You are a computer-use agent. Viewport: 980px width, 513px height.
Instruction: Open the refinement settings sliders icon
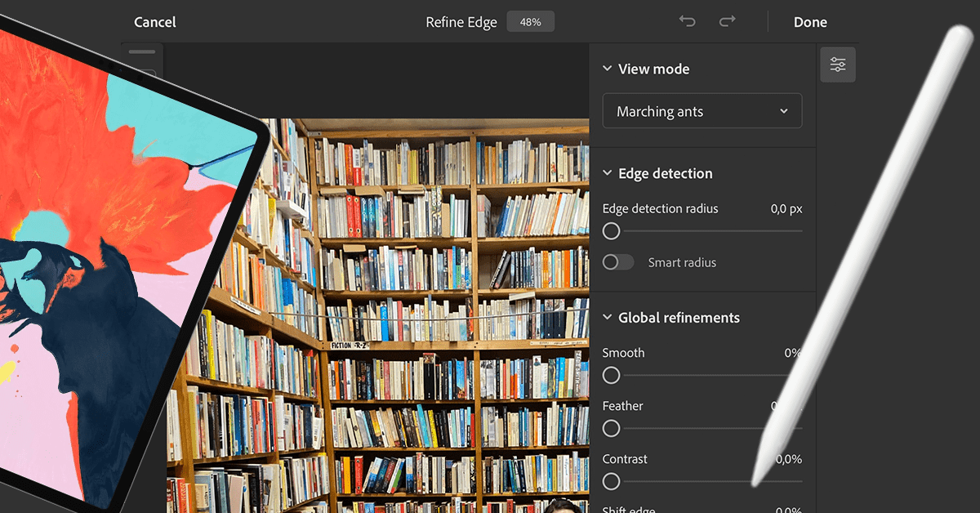tap(838, 65)
